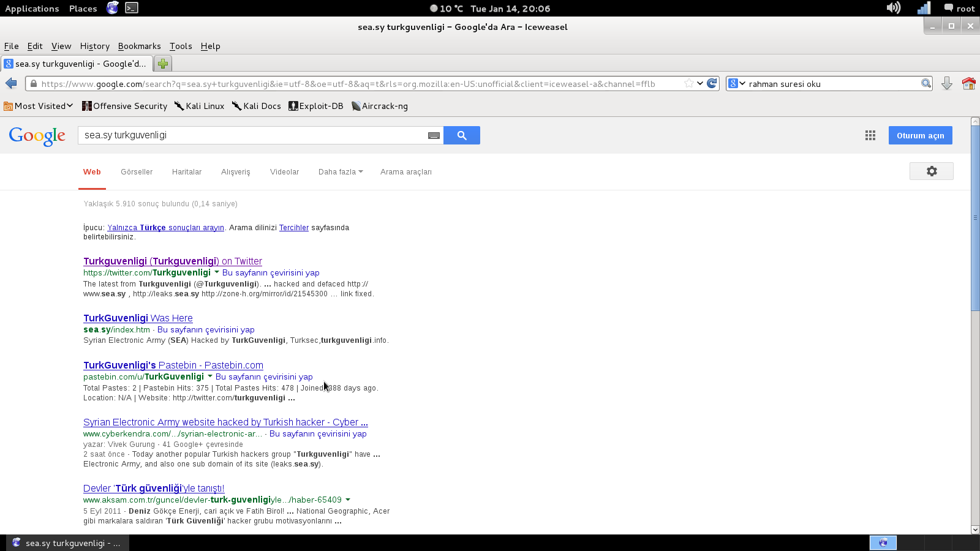Open the History menu
Image resolution: width=980 pixels, height=551 pixels.
point(94,46)
